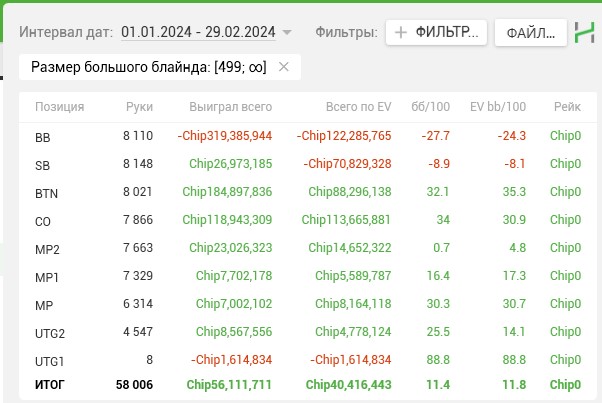Image resolution: width=602 pixels, height=403 pixels.
Task: Click the plus icon in filter button
Action: click(x=400, y=33)
